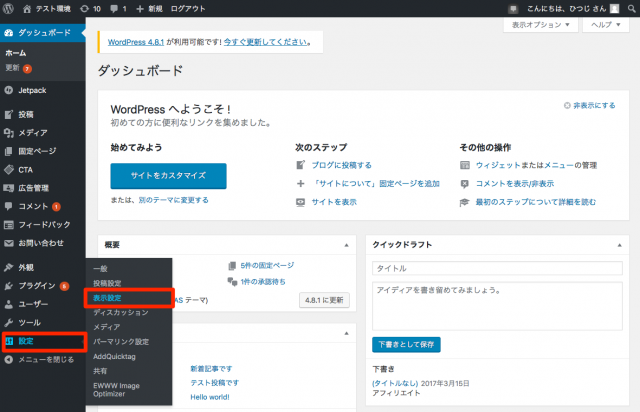Image resolution: width=640 pixels, height=412 pixels.
Task: Open 投稿 posts menu
Action: pos(42,114)
